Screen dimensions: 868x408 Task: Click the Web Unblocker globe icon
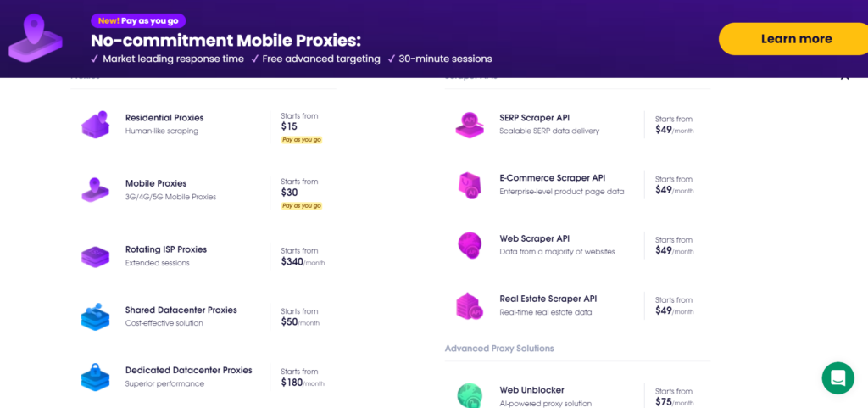point(470,395)
